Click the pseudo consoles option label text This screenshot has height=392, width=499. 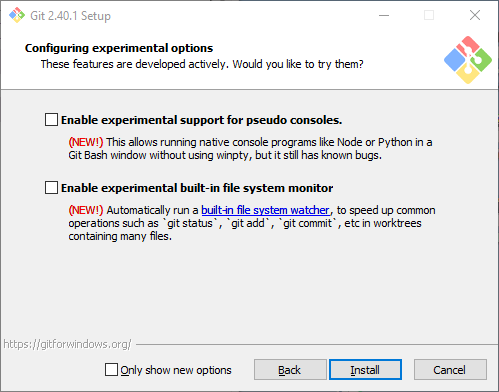(202, 120)
